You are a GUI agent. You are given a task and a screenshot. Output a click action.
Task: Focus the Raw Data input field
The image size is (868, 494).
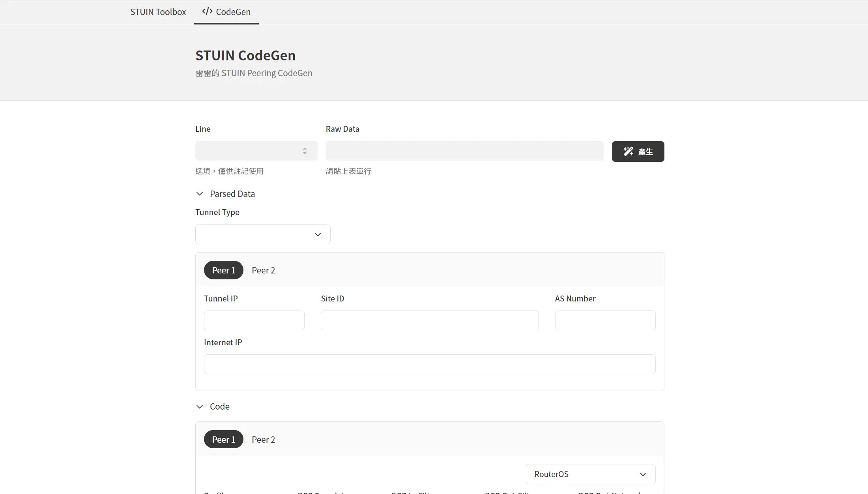(464, 151)
